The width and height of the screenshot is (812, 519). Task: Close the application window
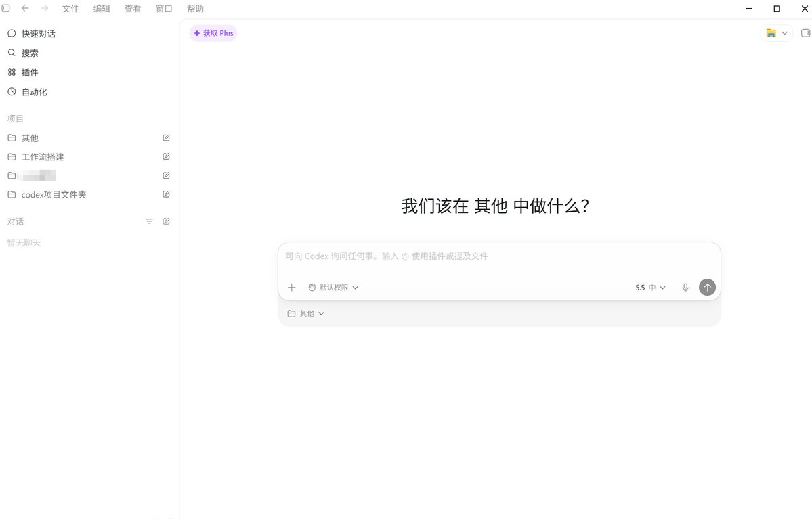click(x=805, y=8)
